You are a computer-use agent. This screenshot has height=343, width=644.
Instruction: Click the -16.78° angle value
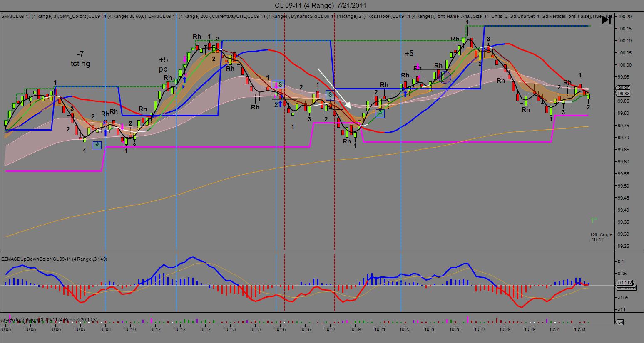pos(597,239)
